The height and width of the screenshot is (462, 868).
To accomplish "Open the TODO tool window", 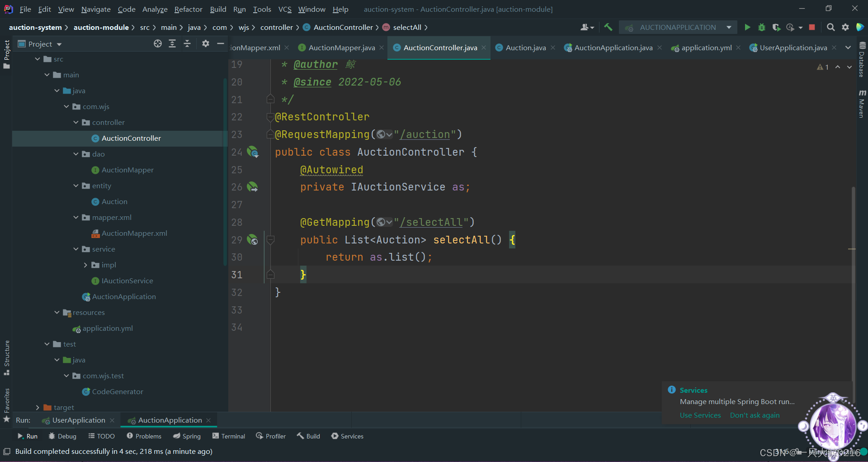I will click(101, 436).
